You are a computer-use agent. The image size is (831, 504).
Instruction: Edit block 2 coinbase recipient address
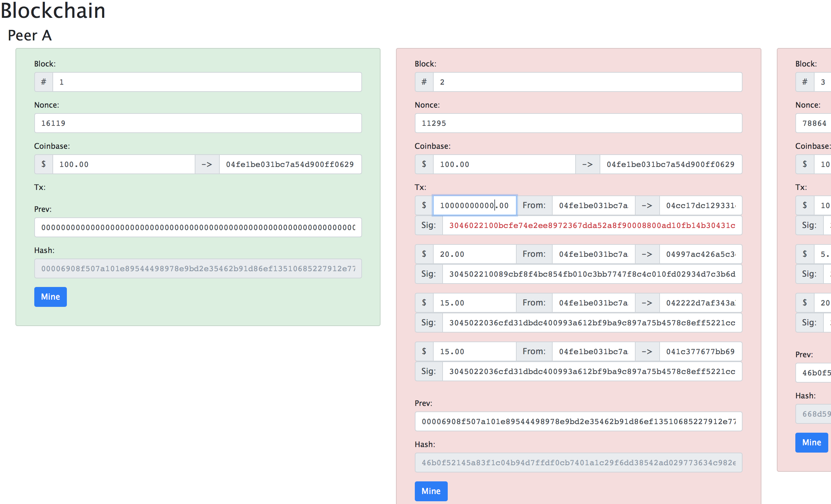[671, 164]
